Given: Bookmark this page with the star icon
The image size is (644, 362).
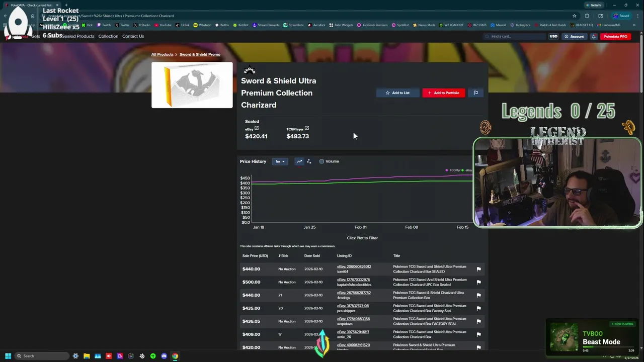Looking at the screenshot, I should click(x=574, y=16).
